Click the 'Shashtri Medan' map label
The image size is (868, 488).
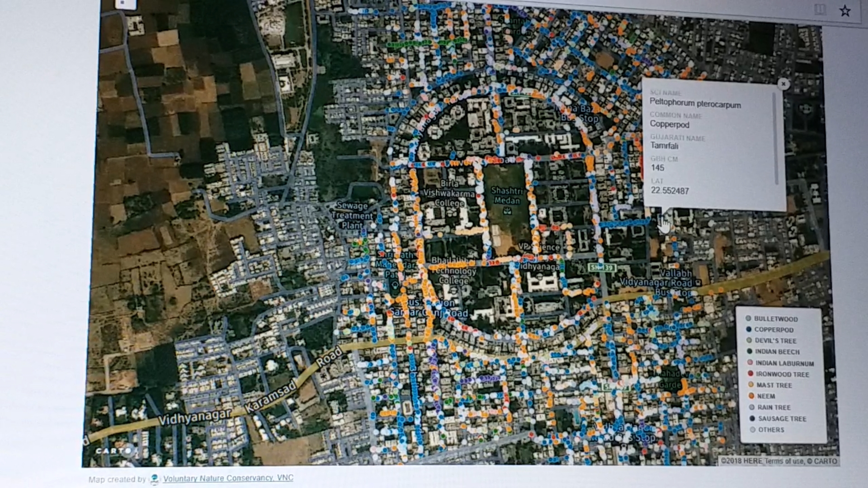pos(506,196)
